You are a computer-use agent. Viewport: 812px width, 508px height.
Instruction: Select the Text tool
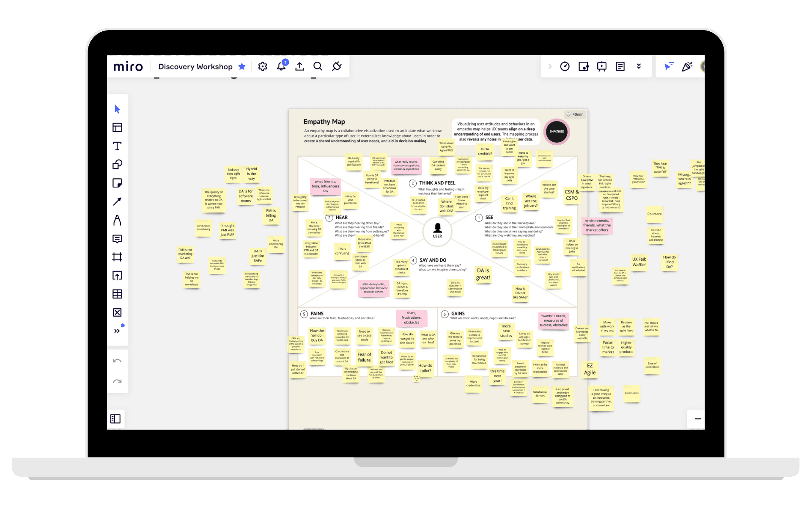click(117, 146)
